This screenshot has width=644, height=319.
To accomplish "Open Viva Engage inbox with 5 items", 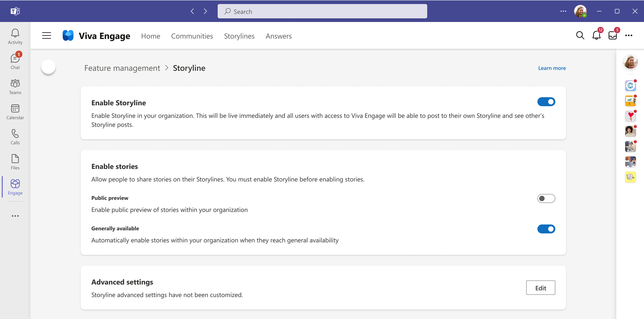I will click(612, 36).
